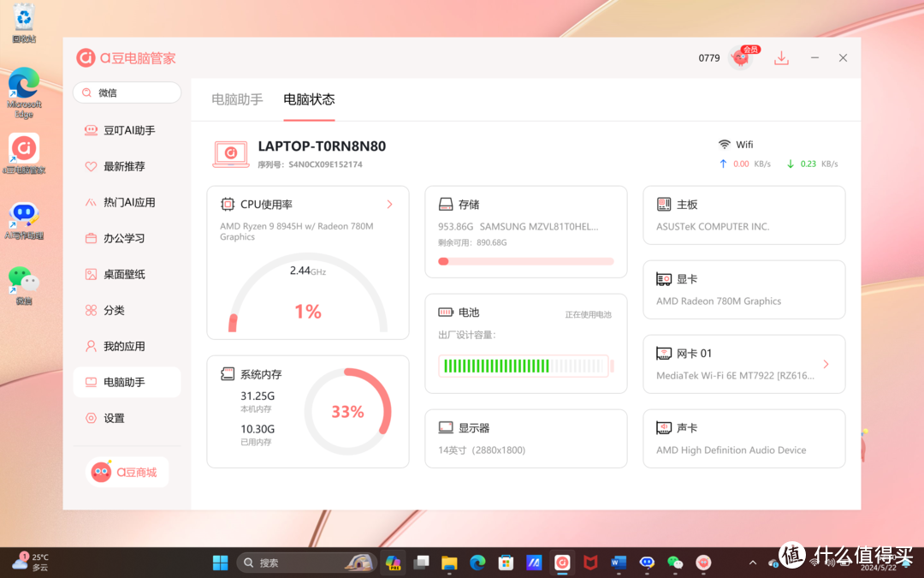Open Word from the taskbar
The image size is (924, 578).
(619, 563)
